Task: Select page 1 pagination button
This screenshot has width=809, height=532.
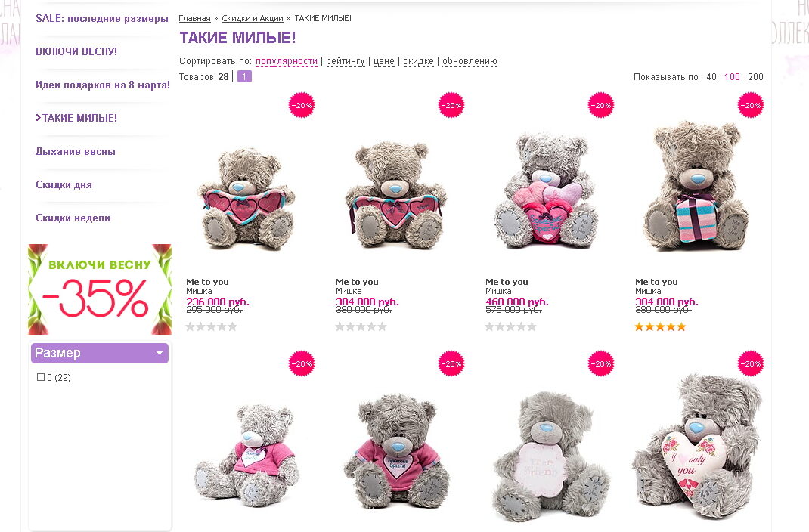Action: coord(244,77)
